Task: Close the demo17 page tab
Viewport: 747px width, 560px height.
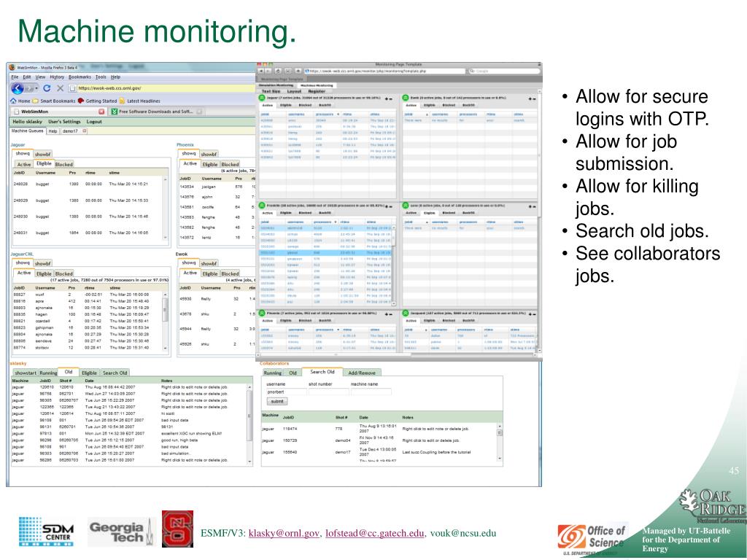Action: tap(85, 131)
